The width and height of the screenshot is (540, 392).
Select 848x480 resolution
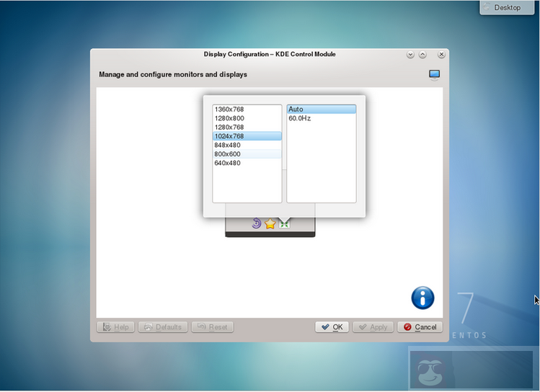247,145
